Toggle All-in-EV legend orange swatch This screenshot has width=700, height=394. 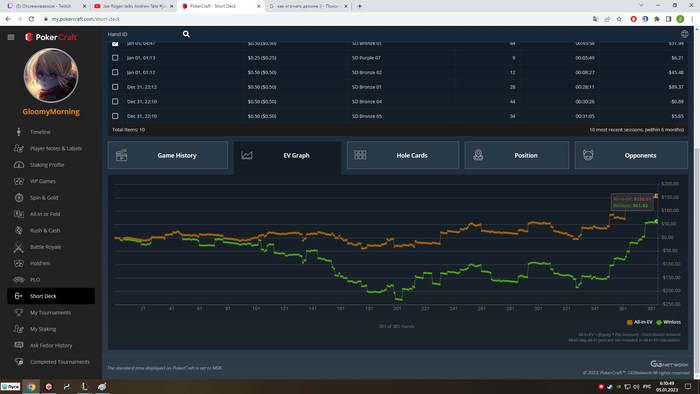(x=629, y=322)
